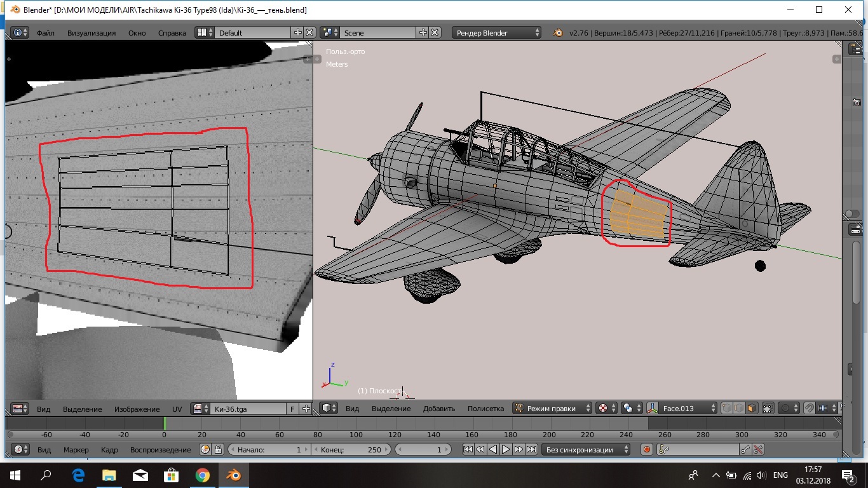
Task: Open the Без синхронизации sync dropdown
Action: tap(586, 450)
